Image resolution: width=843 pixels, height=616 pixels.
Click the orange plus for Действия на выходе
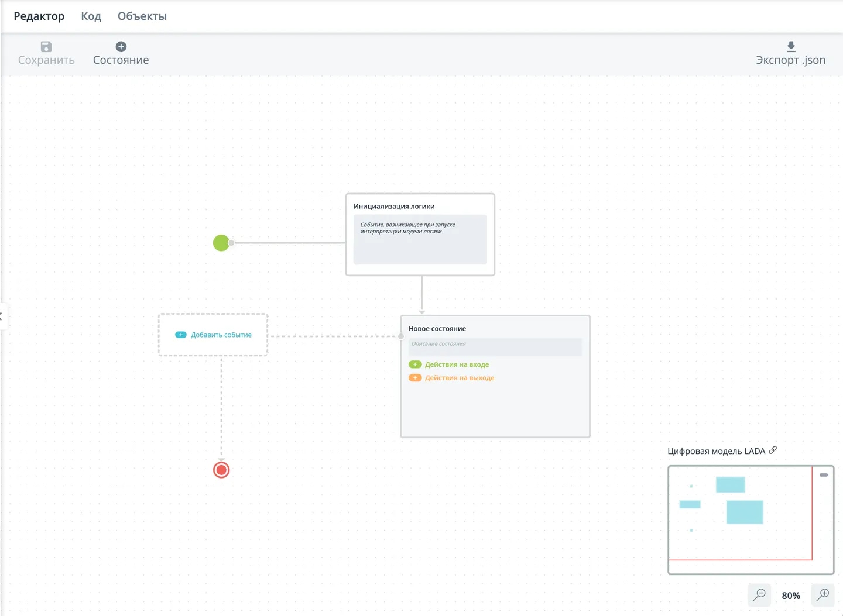(x=415, y=378)
